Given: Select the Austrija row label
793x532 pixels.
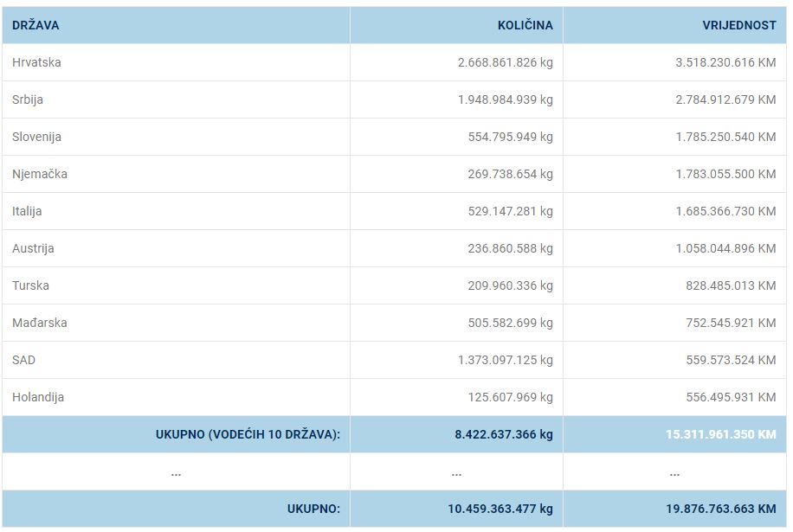Looking at the screenshot, I should click(33, 248).
